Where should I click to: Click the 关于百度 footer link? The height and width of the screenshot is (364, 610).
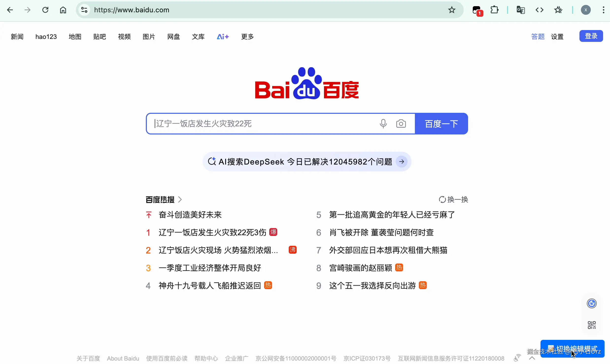(88, 358)
